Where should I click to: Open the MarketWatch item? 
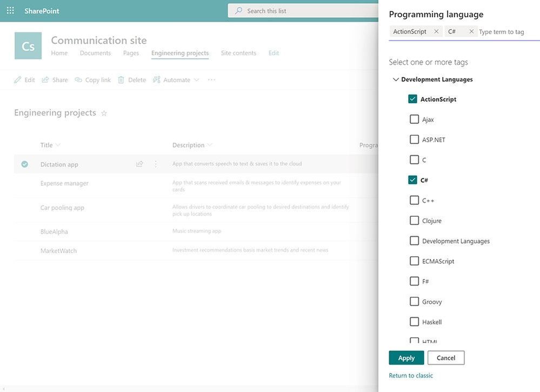coord(58,251)
